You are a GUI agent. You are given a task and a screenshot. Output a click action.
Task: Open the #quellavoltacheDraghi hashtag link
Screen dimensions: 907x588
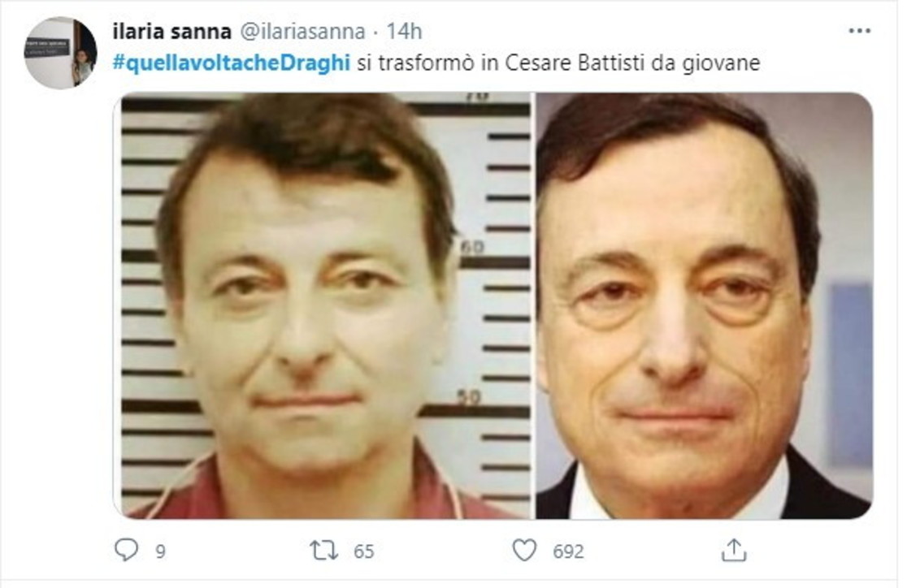[232, 63]
